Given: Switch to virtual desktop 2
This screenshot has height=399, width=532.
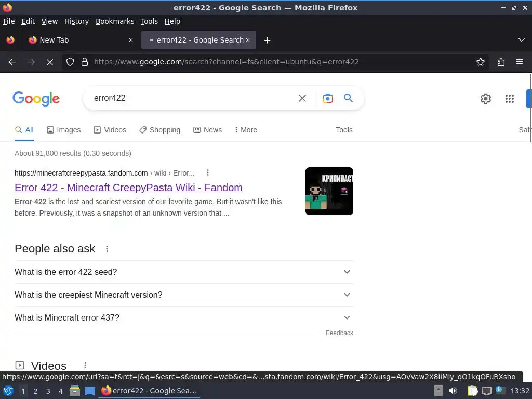Looking at the screenshot, I should 35,391.
